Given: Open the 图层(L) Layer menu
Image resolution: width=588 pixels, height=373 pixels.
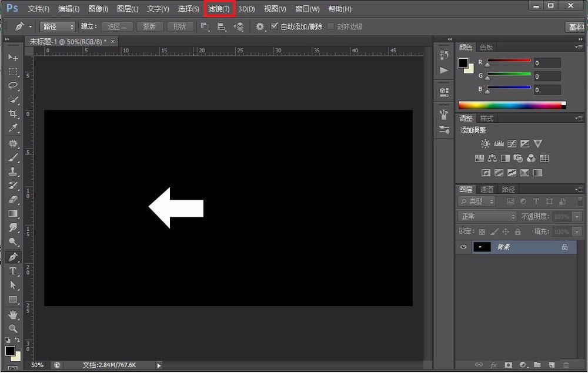Looking at the screenshot, I should (128, 9).
